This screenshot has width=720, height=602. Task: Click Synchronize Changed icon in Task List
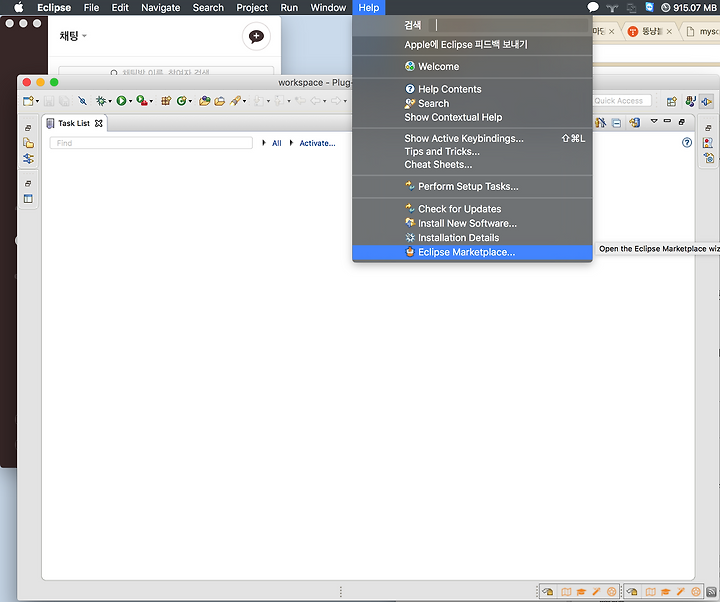[x=635, y=123]
